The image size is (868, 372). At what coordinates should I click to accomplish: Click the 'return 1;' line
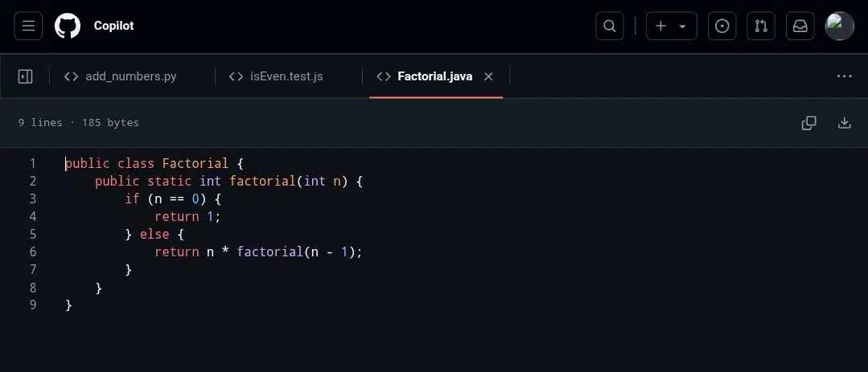187,217
